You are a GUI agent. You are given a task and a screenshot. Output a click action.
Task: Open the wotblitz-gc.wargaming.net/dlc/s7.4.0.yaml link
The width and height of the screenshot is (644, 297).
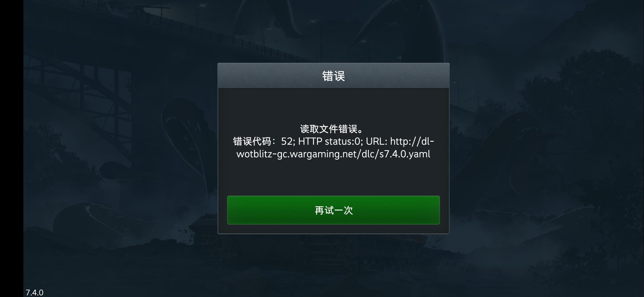(333, 154)
